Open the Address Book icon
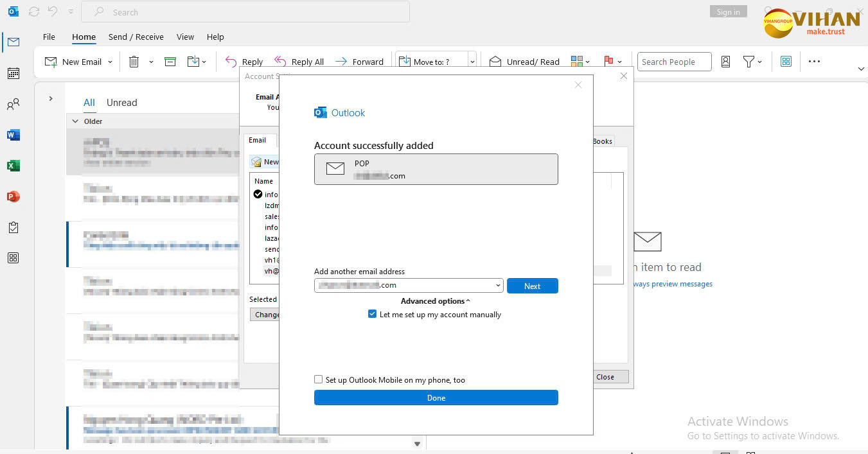Screen dimensions: 868x454 725,62
